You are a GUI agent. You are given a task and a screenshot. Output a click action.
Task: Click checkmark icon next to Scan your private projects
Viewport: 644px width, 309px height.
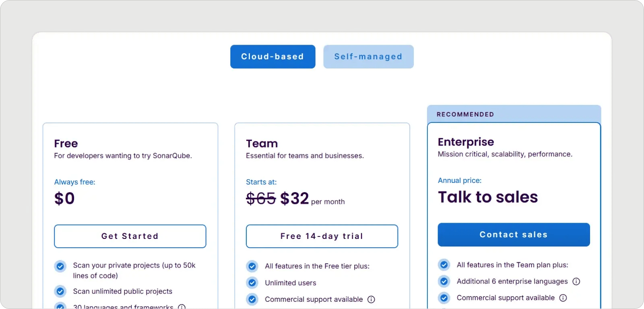point(60,266)
